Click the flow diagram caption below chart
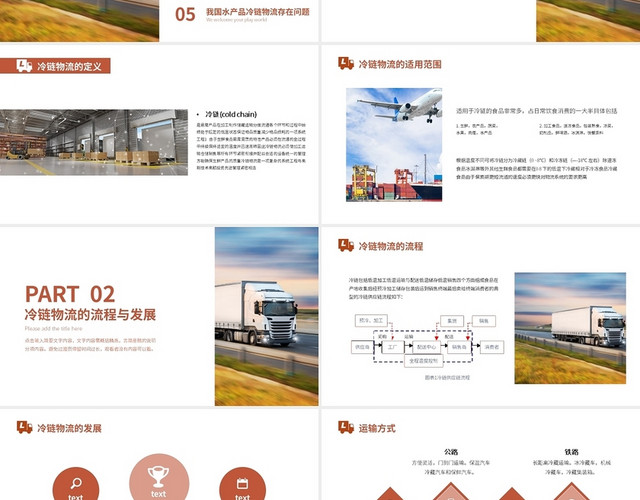The image size is (640, 500). pyautogui.click(x=447, y=378)
